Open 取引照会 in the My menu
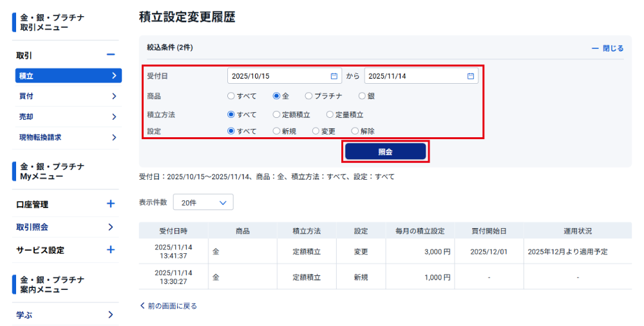Screen dimensions: 644x326 67,227
